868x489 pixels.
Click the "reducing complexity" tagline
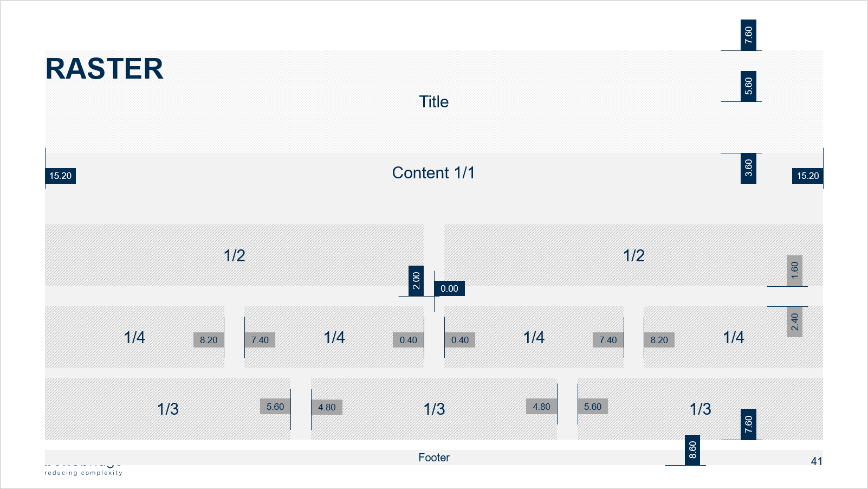pos(83,473)
